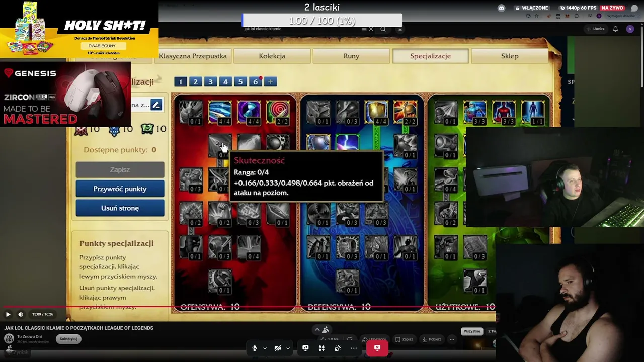Click first Defense mastery icon showing 0/1
Image resolution: width=644 pixels, height=362 pixels.
318,112
